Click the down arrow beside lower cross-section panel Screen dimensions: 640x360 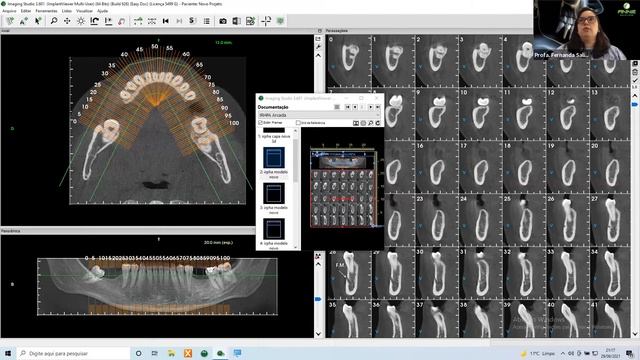[x=318, y=333]
